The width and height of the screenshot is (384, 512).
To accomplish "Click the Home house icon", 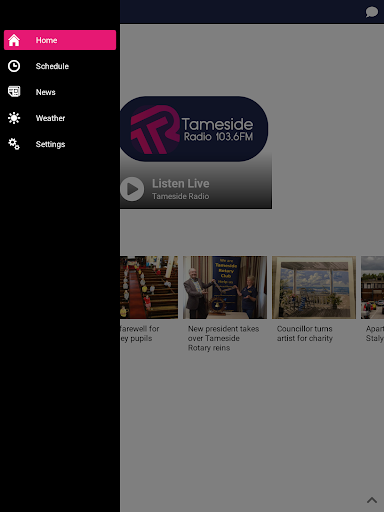I will (x=14, y=40).
